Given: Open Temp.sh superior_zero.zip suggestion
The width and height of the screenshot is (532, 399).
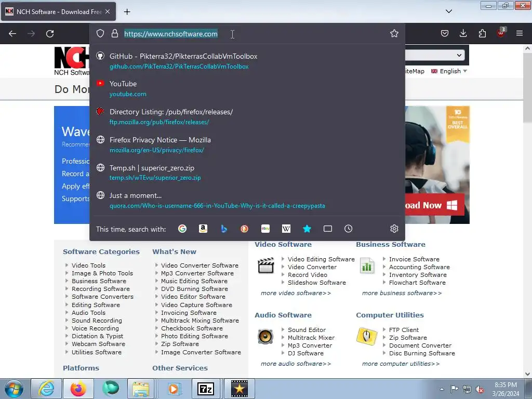Looking at the screenshot, I should (247, 172).
